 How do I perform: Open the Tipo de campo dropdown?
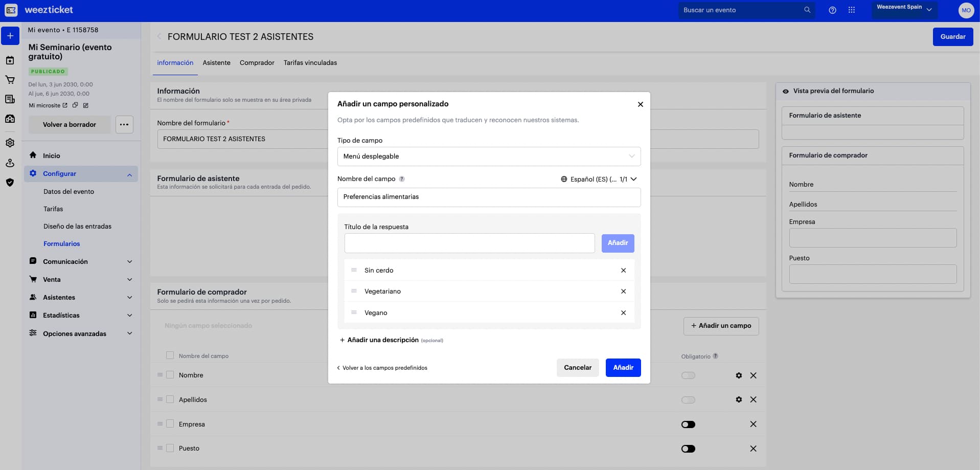point(489,156)
